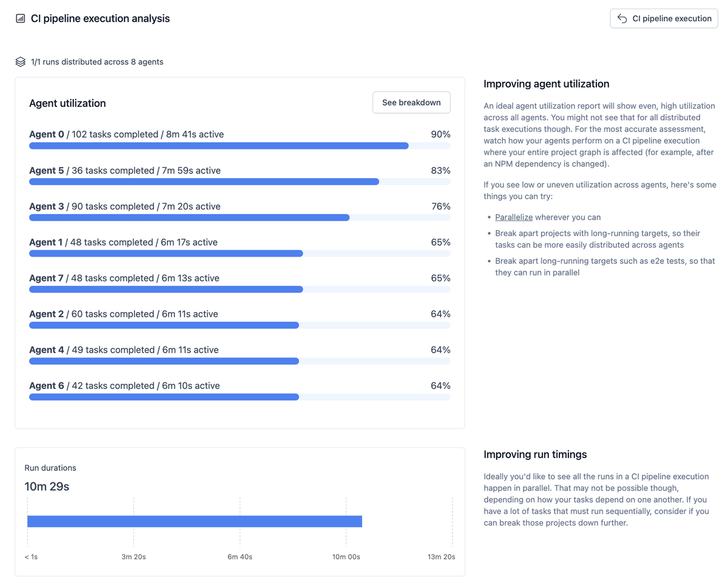Click the run duration bar in chart
Image resolution: width=728 pixels, height=585 pixels.
point(195,521)
